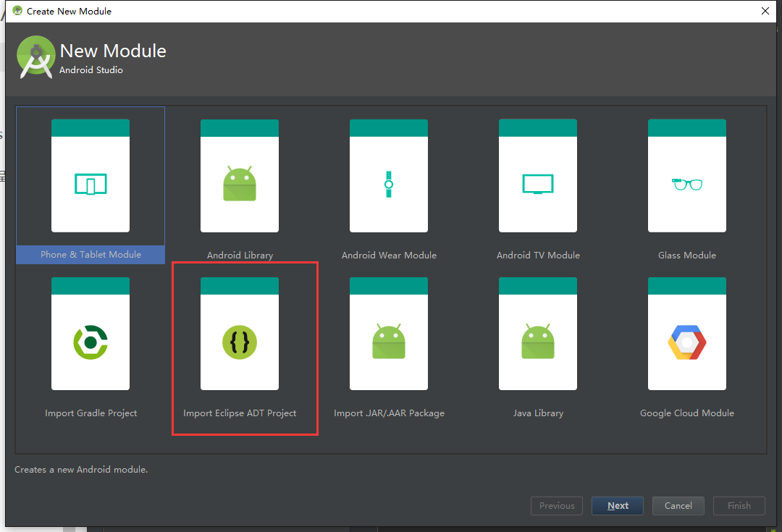The image size is (782, 532).
Task: Click the 'Android TV Module' label
Action: click(x=538, y=256)
